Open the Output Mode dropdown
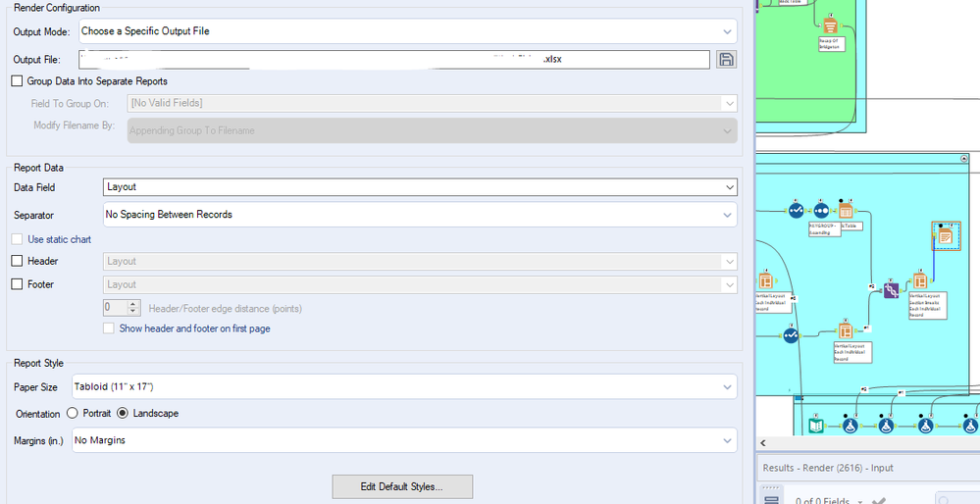The width and height of the screenshot is (980, 504). point(407,31)
